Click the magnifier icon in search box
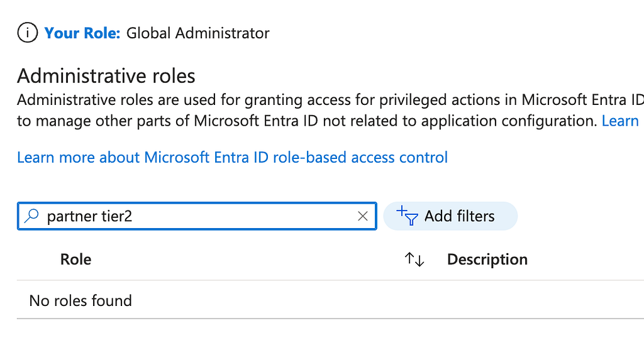The height and width of the screenshot is (360, 644). pos(31,216)
